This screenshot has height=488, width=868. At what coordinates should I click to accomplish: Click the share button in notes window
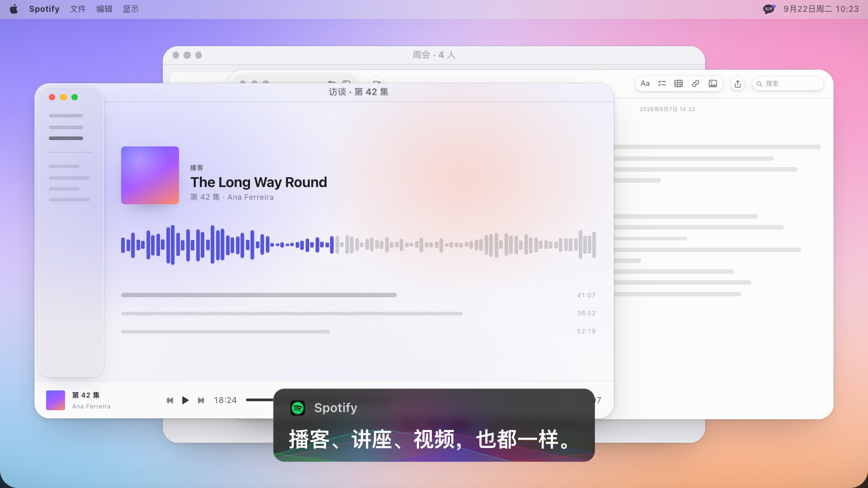(x=738, y=84)
